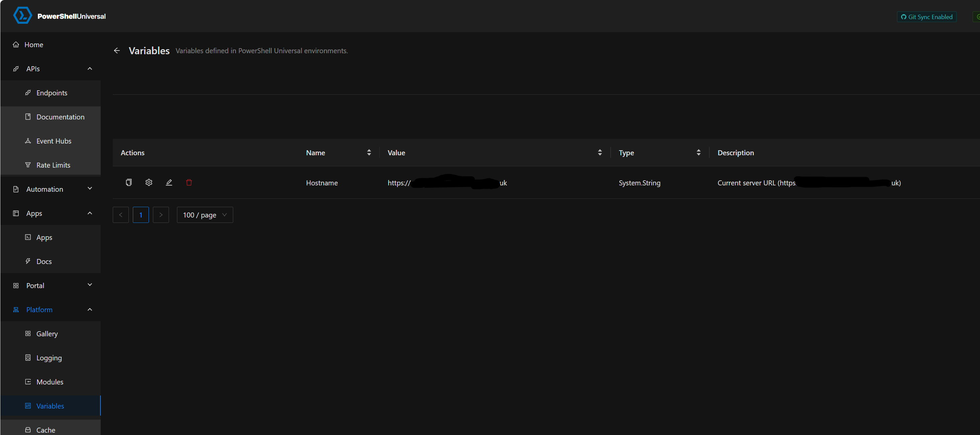The width and height of the screenshot is (980, 435).
Task: Collapse the Platform section chevron
Action: pos(90,310)
